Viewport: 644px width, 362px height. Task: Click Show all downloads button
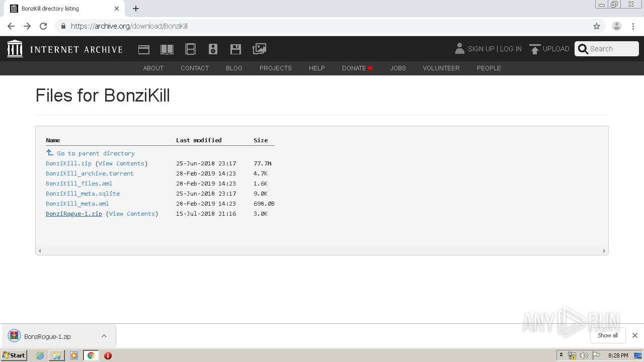608,335
